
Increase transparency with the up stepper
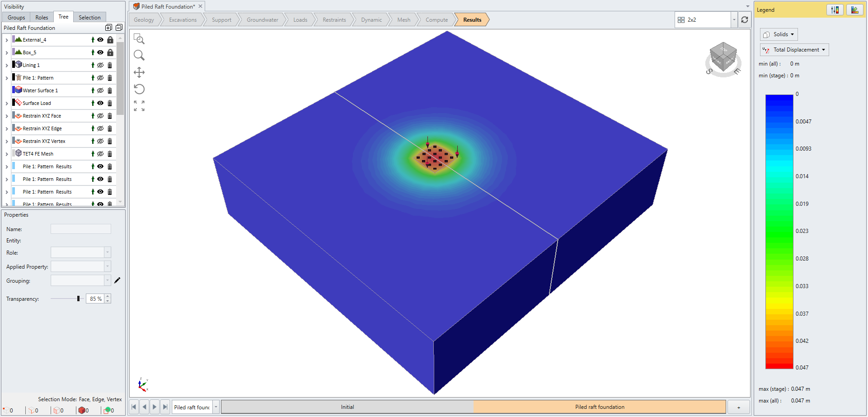coord(108,296)
